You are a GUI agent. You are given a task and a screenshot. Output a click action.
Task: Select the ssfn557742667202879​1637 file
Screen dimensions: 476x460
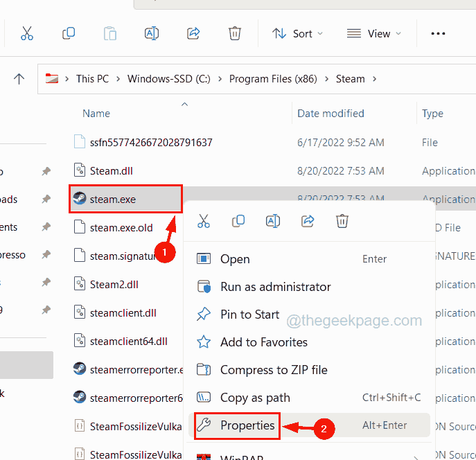click(x=151, y=142)
